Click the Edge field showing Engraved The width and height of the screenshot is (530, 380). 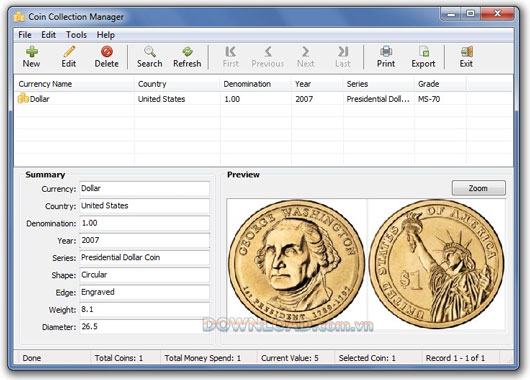(145, 292)
